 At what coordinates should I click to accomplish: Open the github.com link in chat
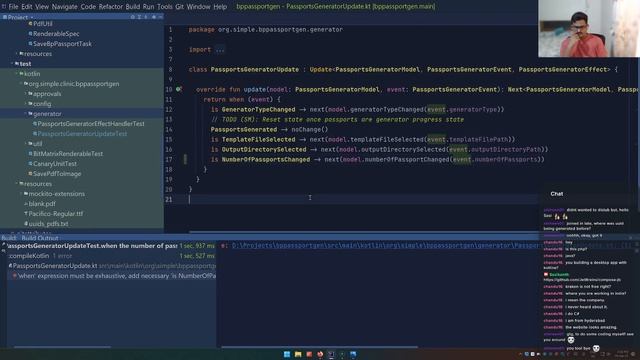[582, 280]
